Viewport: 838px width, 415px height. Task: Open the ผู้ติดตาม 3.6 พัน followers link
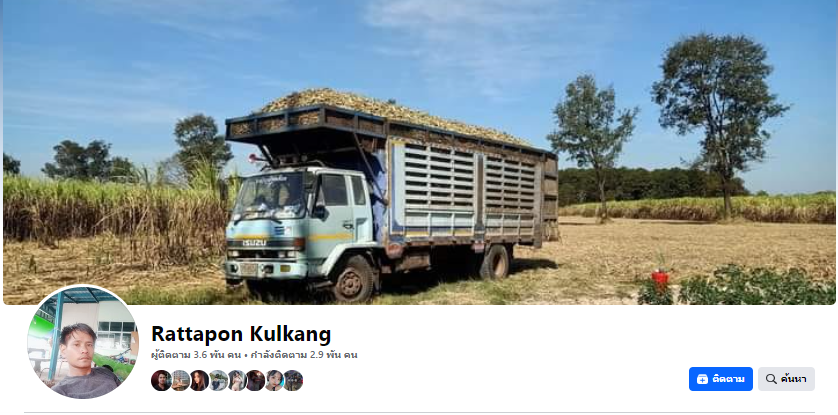[x=196, y=355]
